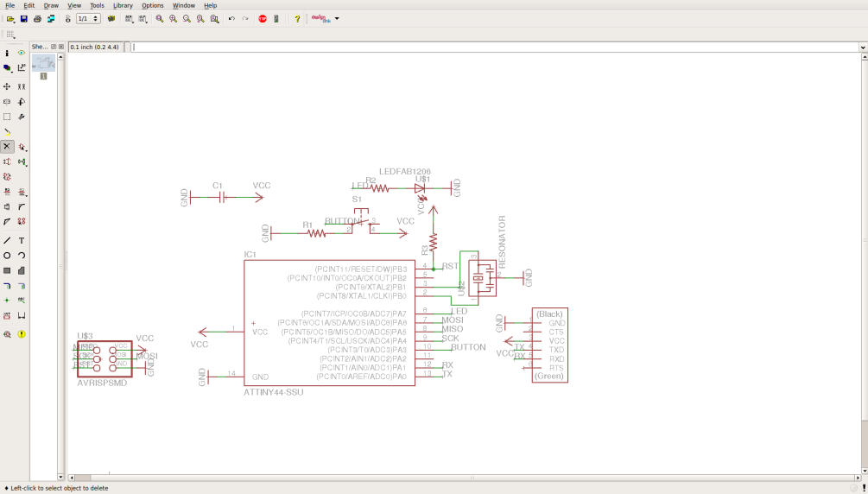
Task: Run the ERC check (yellow exclamation icon)
Action: 22,334
